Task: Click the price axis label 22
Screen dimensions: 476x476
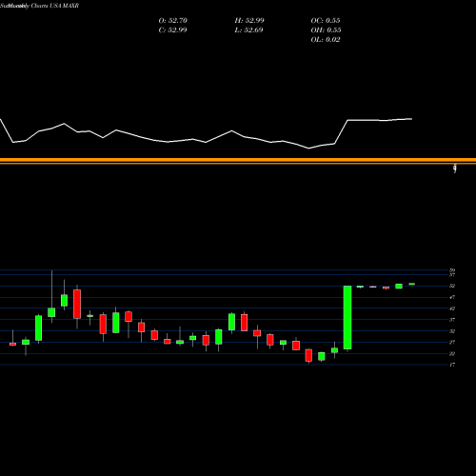Action: 452,354
